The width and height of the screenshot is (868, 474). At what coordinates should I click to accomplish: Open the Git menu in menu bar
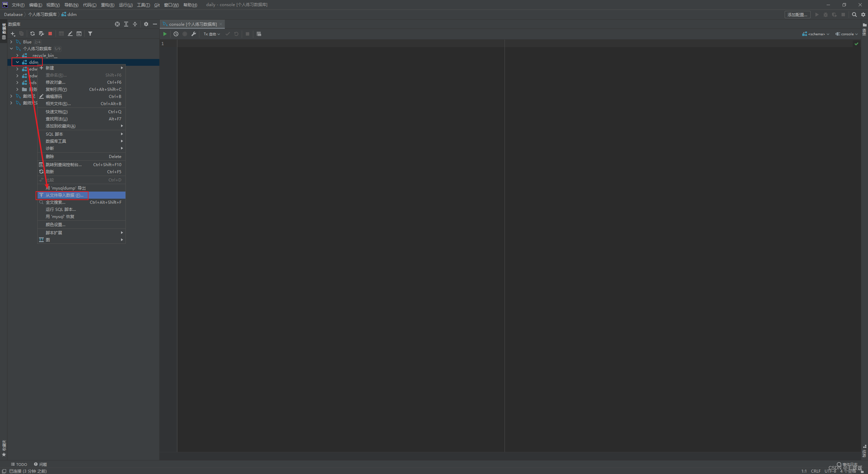coord(157,5)
